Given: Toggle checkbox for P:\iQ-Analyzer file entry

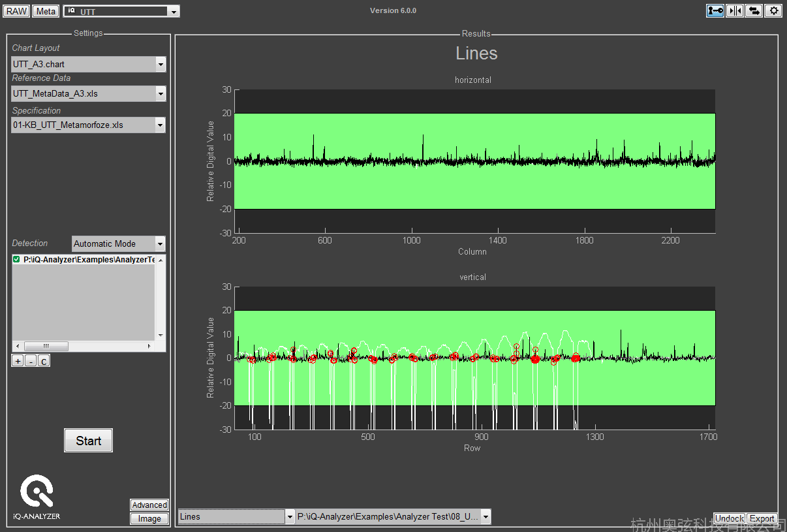Looking at the screenshot, I should 17,260.
